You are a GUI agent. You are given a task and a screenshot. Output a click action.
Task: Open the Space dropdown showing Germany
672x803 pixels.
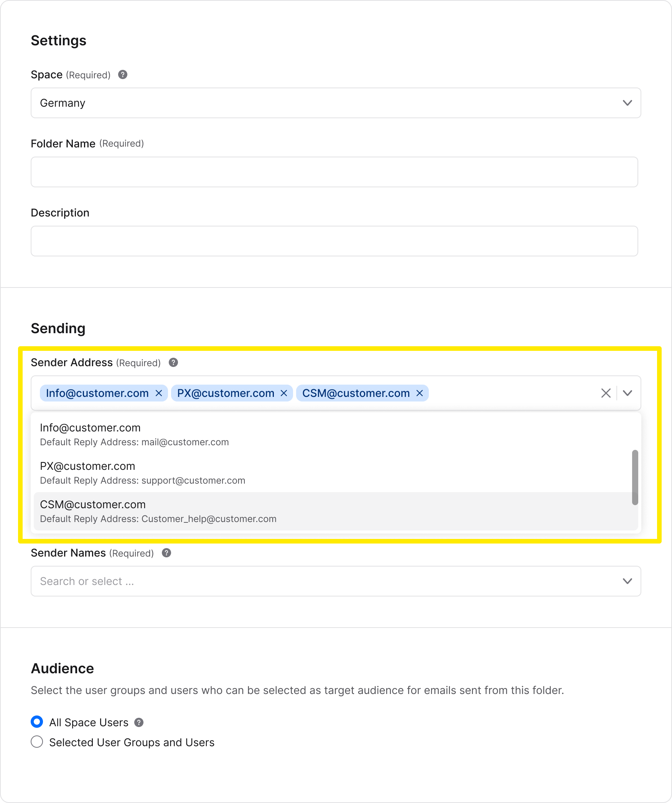pyautogui.click(x=336, y=103)
